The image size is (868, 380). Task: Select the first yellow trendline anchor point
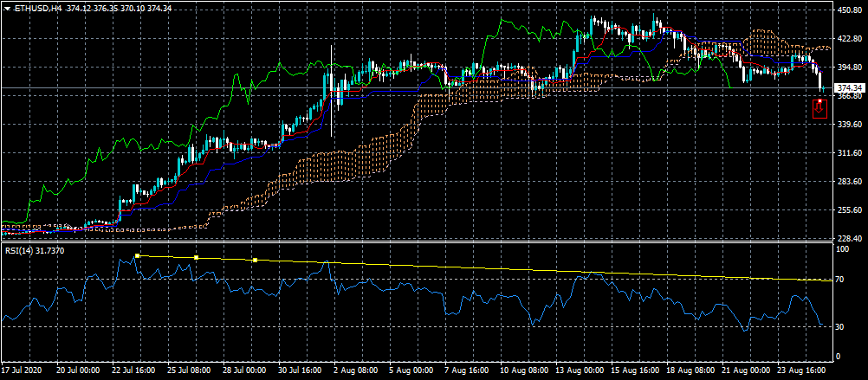pyautogui.click(x=137, y=255)
